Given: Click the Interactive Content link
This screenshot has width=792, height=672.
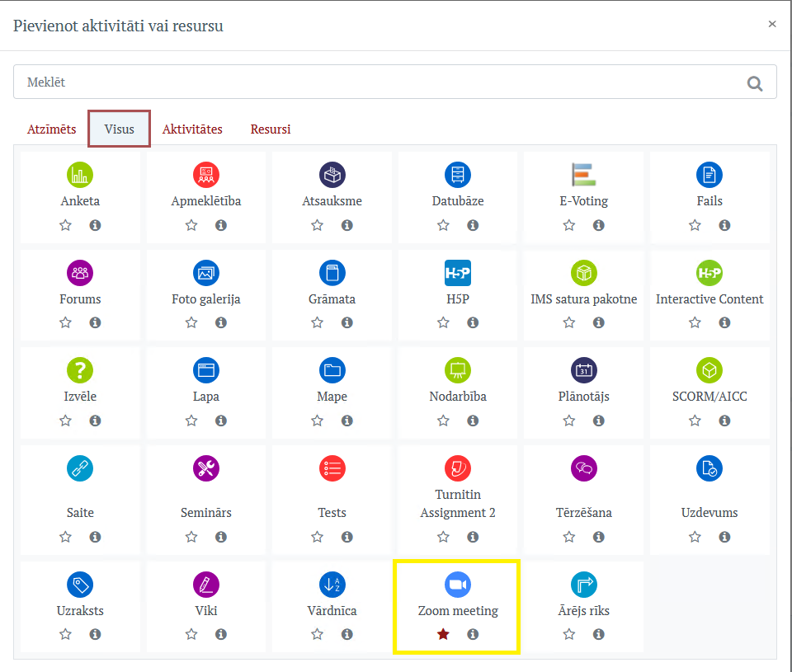Looking at the screenshot, I should coord(709,299).
